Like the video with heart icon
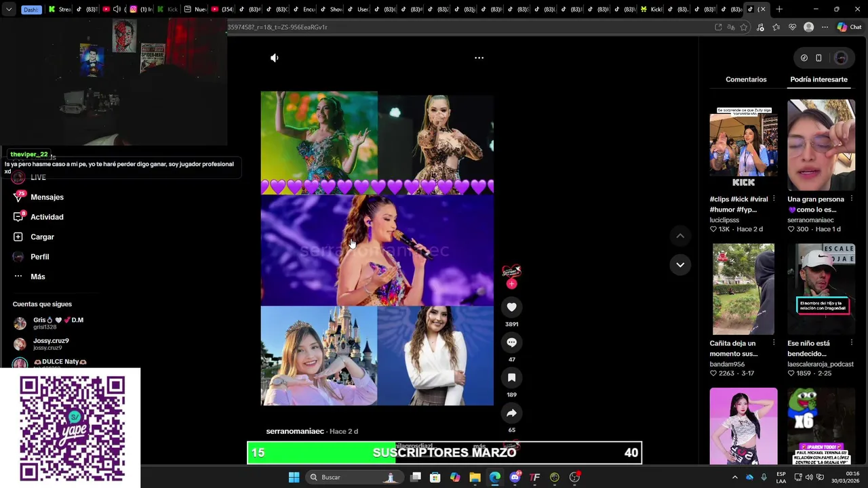The image size is (868, 488). tap(511, 307)
